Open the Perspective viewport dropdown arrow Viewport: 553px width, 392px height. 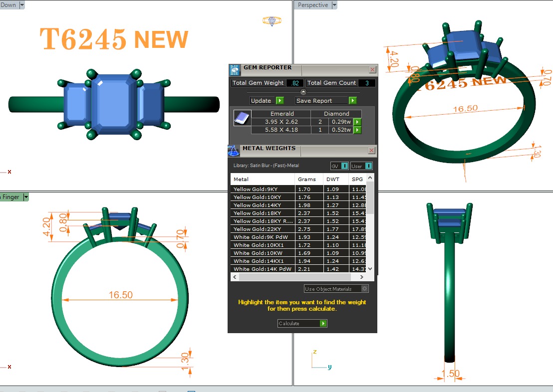334,5
